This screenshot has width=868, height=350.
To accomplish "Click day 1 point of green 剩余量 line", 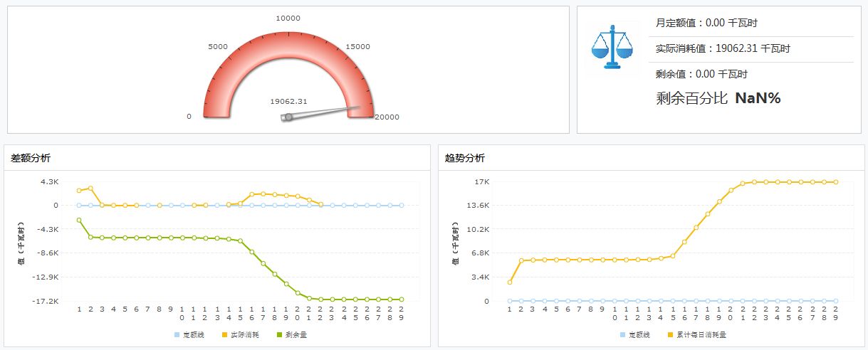I will click(x=79, y=220).
